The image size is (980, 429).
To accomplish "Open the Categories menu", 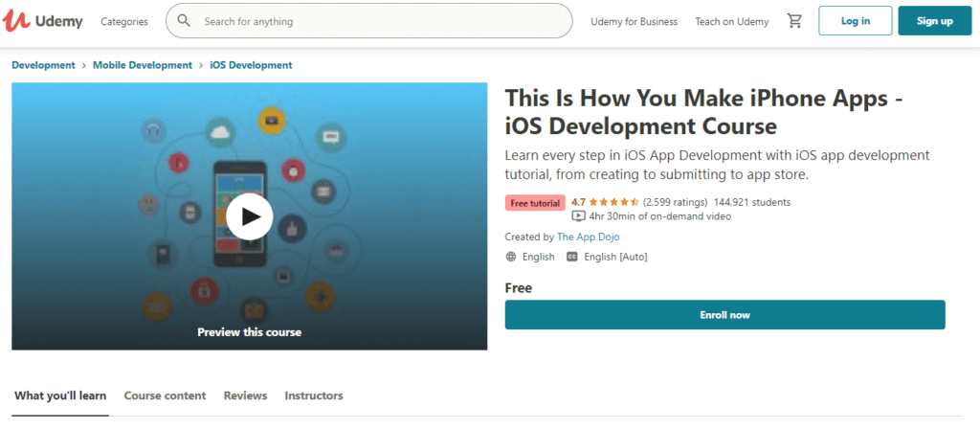I will 124,21.
